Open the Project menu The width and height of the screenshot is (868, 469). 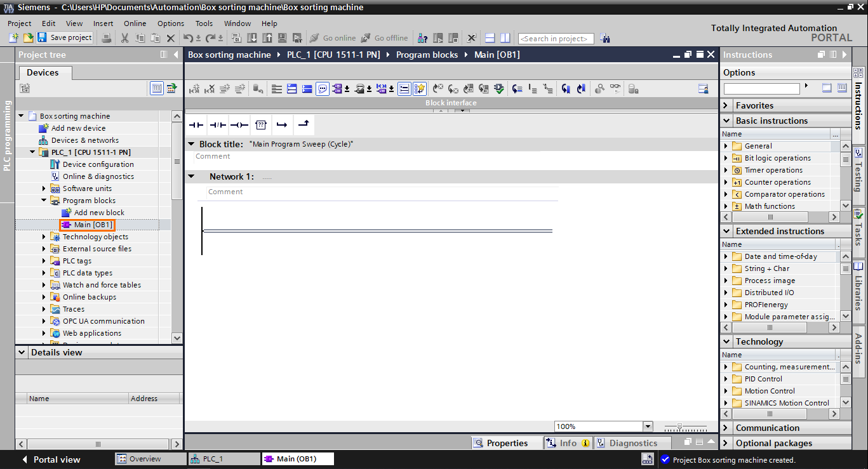click(x=20, y=23)
